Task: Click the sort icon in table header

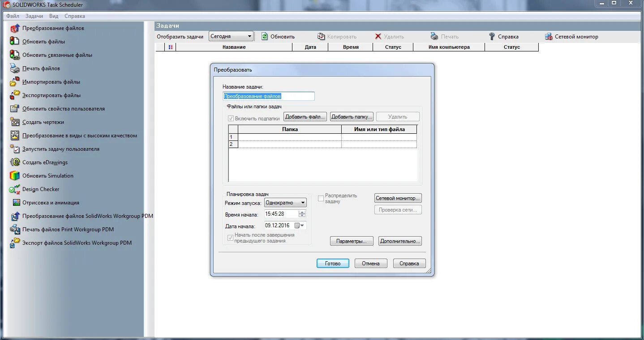Action: coord(171,47)
